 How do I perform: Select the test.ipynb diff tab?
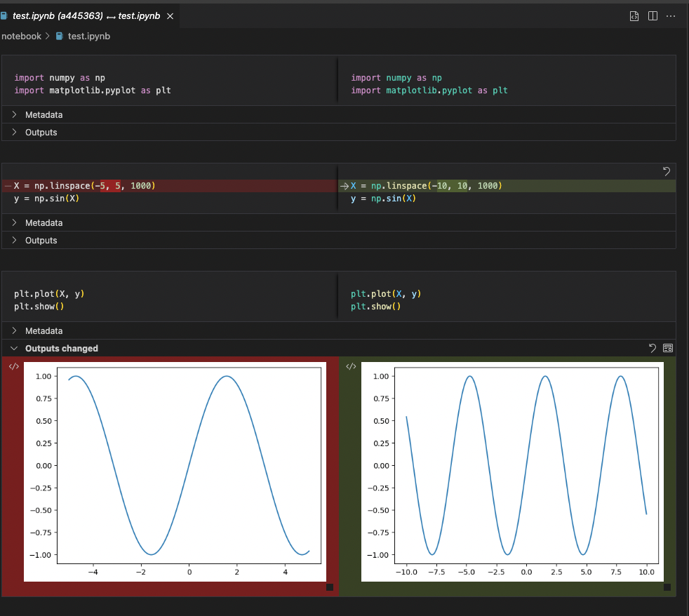coord(84,15)
